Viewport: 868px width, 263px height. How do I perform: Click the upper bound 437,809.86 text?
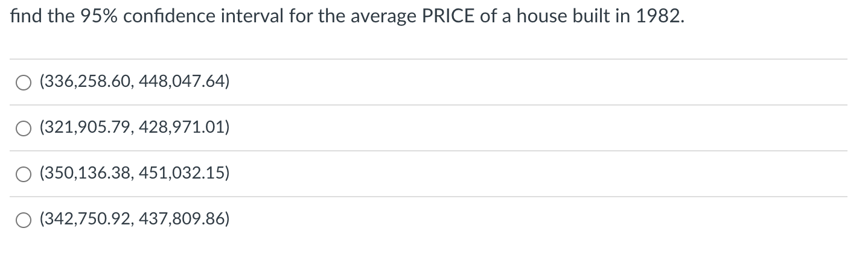183,220
